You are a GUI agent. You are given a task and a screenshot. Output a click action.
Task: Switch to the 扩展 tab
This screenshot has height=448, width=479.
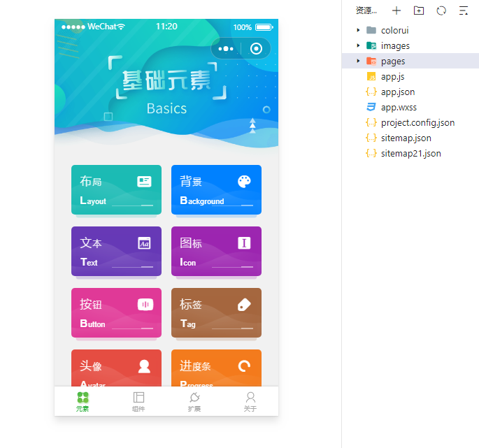pyautogui.click(x=194, y=402)
